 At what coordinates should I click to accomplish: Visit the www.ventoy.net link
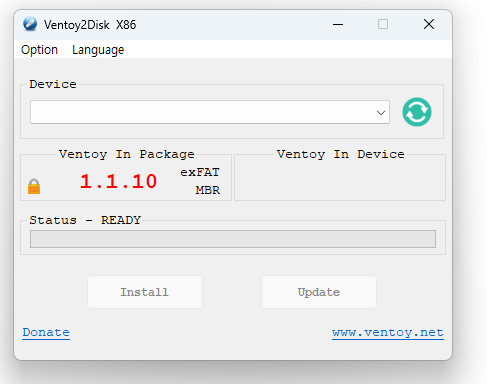point(388,332)
